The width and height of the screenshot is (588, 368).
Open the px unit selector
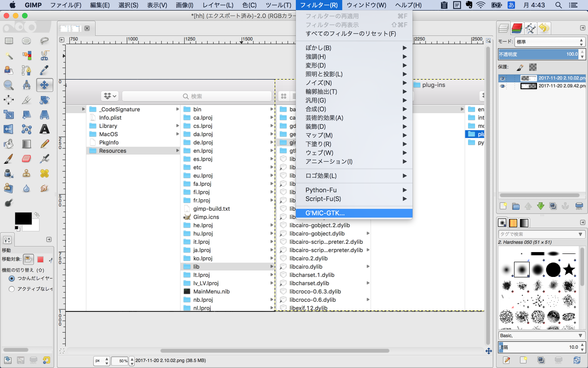102,361
